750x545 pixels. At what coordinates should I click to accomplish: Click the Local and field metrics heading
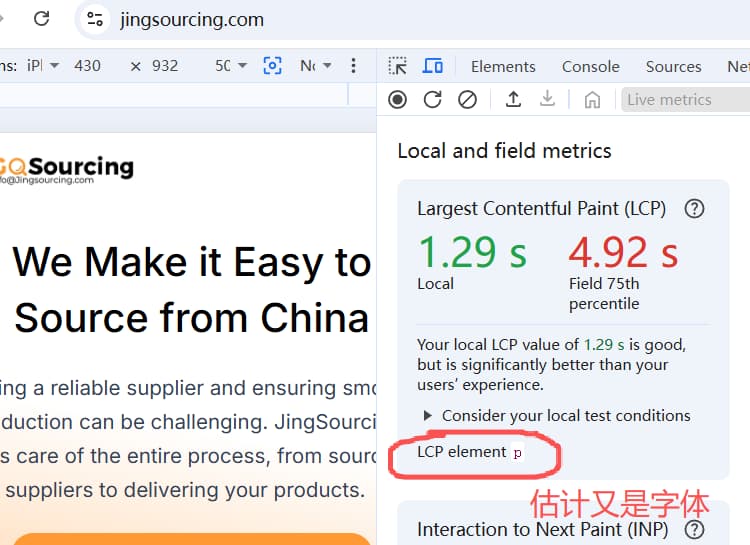click(504, 151)
